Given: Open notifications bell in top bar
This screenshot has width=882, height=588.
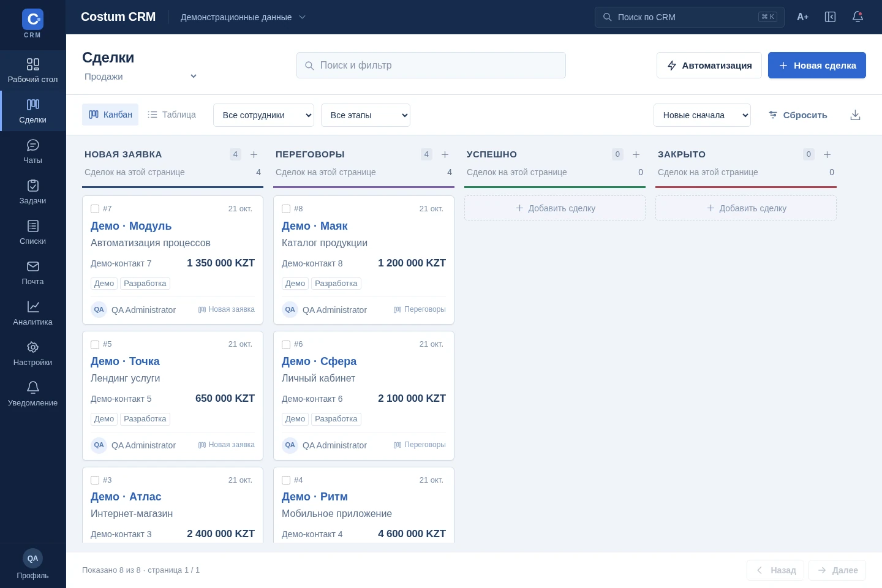Looking at the screenshot, I should [x=858, y=17].
